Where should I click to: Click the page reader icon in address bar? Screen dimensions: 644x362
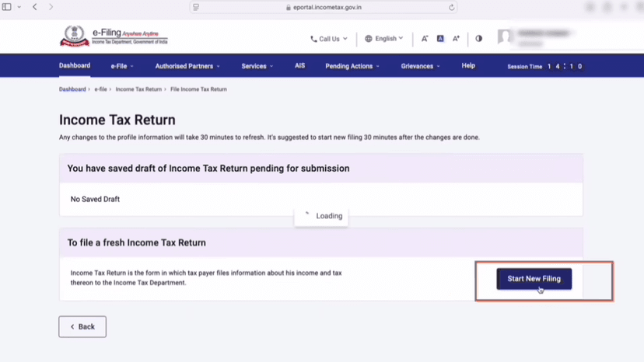click(x=196, y=7)
